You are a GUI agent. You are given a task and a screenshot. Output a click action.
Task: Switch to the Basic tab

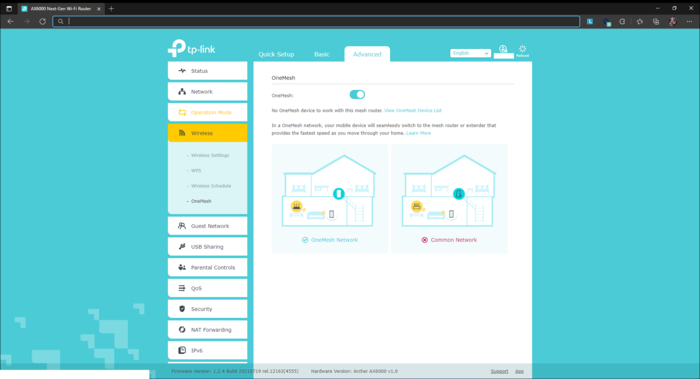[321, 54]
